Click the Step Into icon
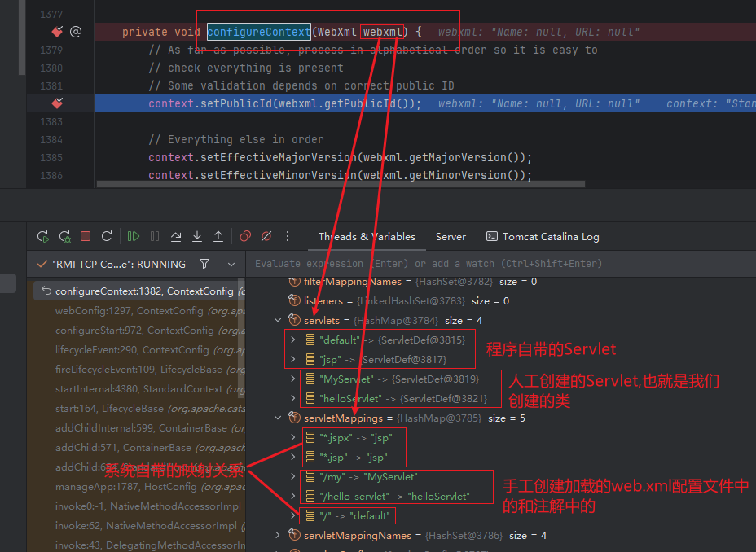Viewport: 756px width, 552px height. (x=197, y=236)
